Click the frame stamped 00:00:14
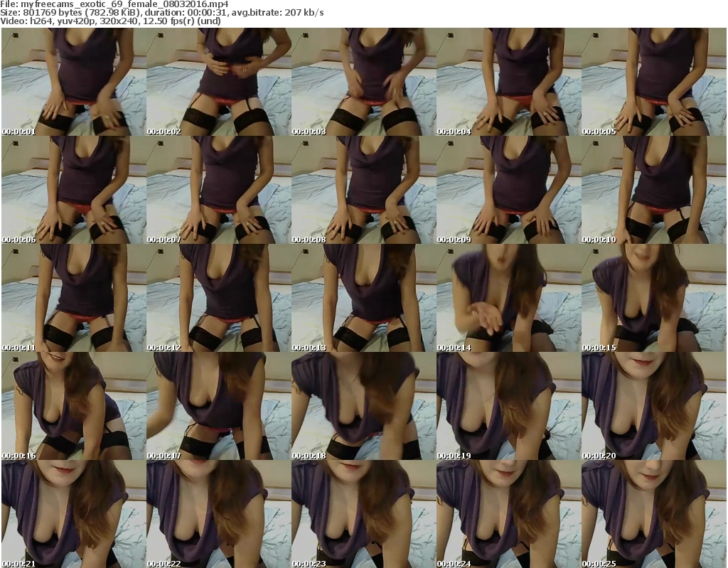Viewport: 728px width, 568px height. [508, 298]
